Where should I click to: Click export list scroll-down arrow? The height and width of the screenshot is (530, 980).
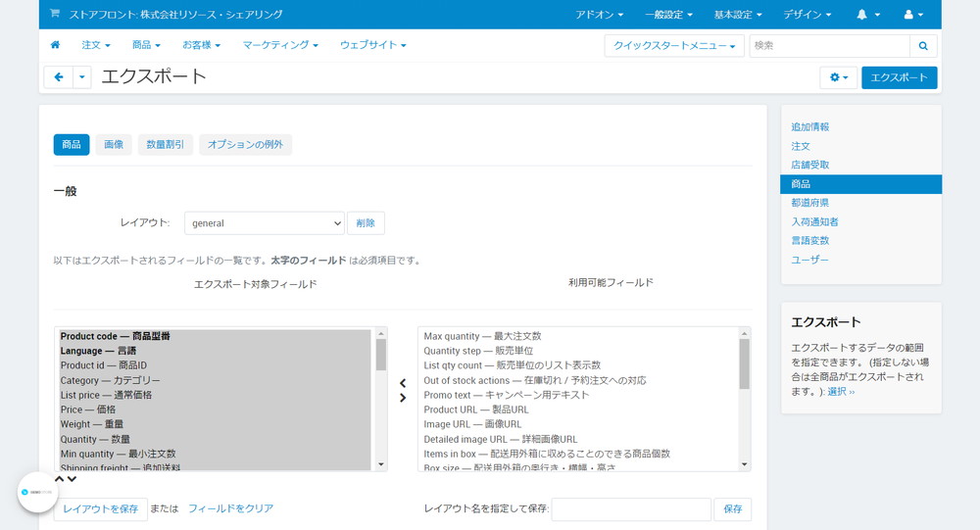coord(380,464)
